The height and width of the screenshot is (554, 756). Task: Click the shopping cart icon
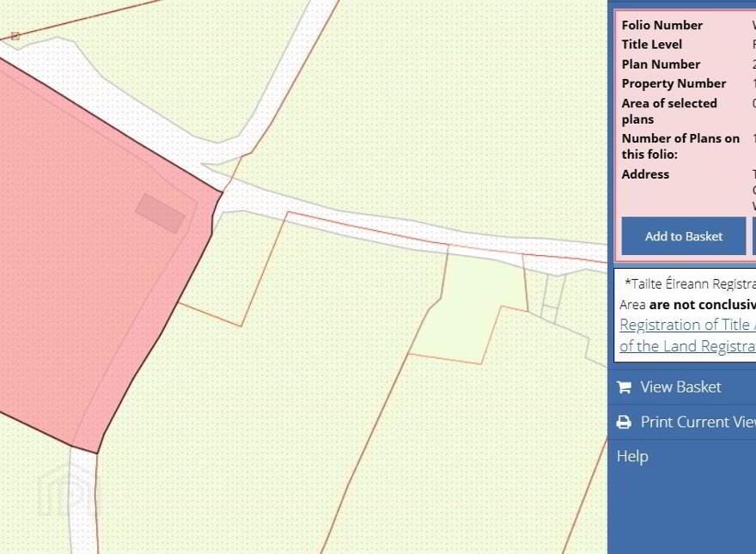624,387
